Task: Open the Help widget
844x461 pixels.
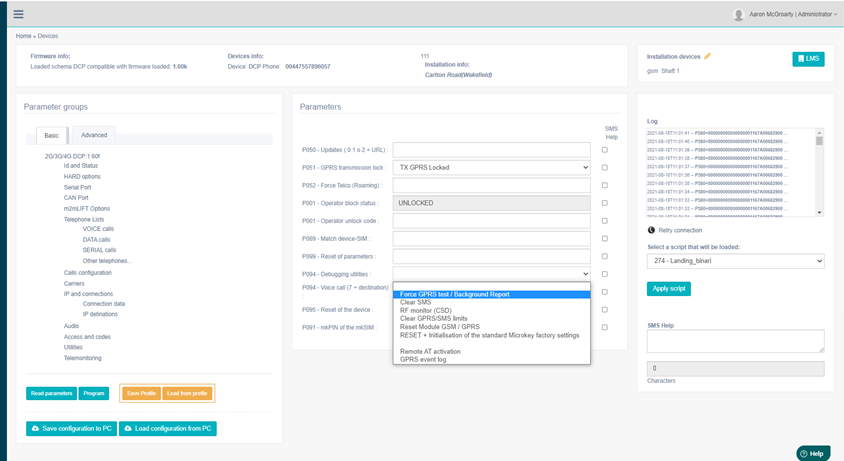Action: 813,453
